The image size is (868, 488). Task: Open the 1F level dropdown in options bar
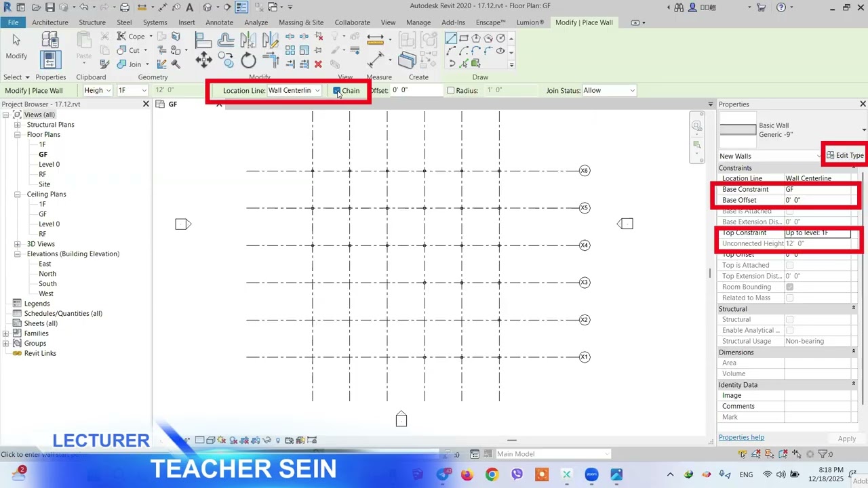(132, 91)
